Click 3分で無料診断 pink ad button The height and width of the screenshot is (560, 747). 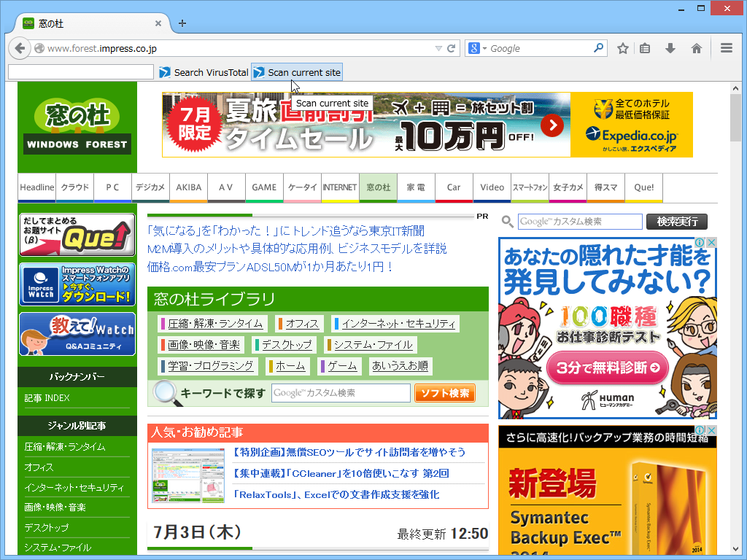pos(608,367)
